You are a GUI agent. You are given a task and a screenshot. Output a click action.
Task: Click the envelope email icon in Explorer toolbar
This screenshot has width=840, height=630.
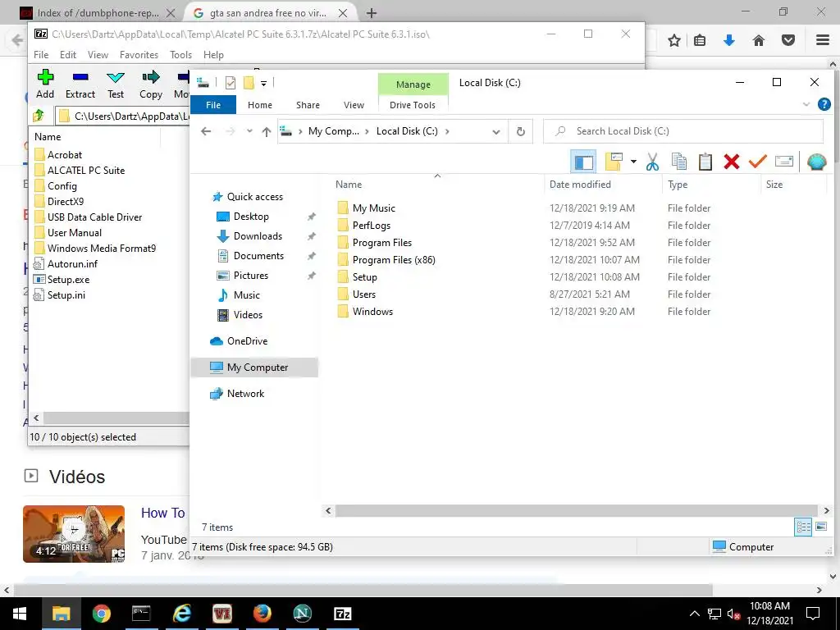783,162
